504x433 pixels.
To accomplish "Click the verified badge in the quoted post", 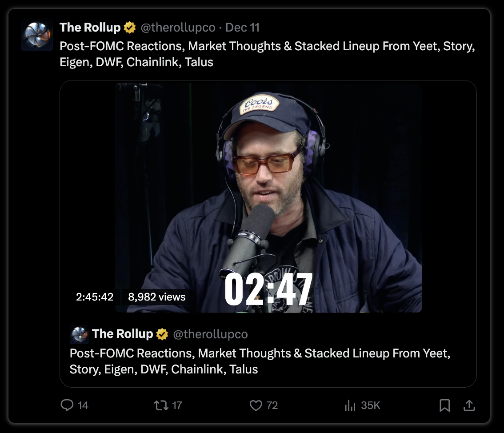I will pyautogui.click(x=162, y=334).
